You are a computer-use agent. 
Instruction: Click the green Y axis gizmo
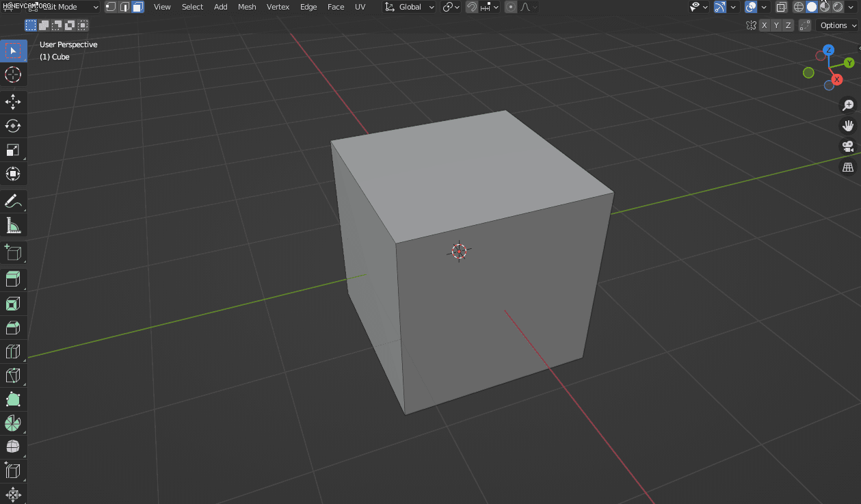click(x=849, y=63)
